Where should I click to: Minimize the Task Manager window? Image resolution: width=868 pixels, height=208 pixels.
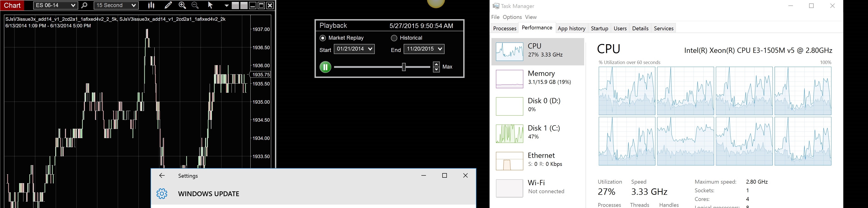point(790,6)
